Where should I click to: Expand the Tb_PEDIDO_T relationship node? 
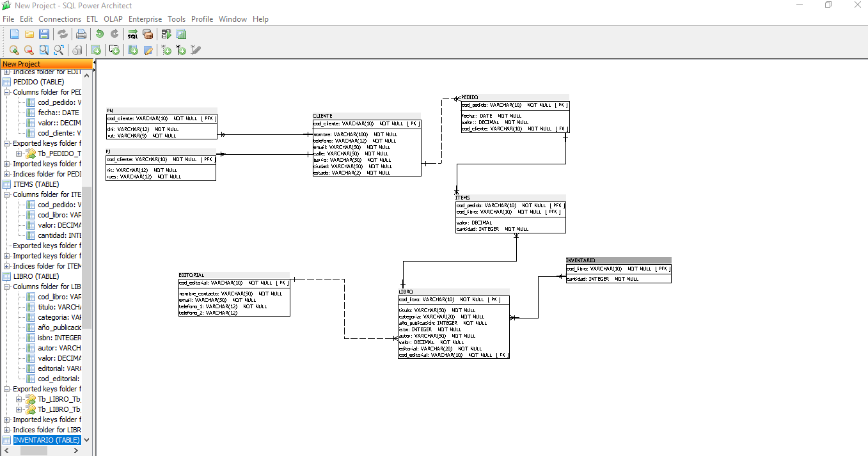click(19, 153)
